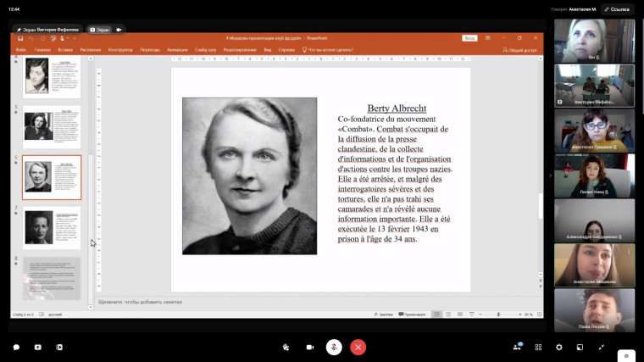
Task: Click the русский language indicator
Action: [x=55, y=315]
